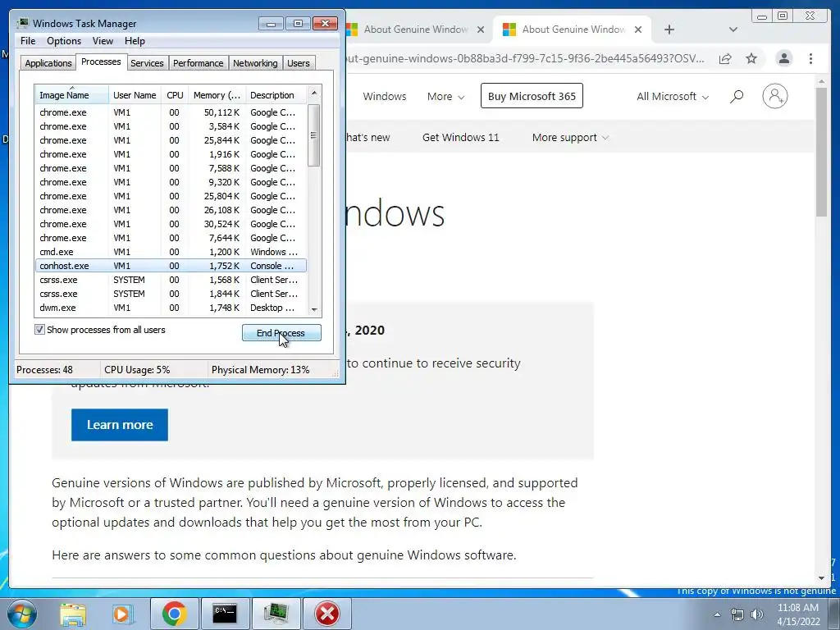Click the Microsoft account sign-in icon

[x=774, y=96]
